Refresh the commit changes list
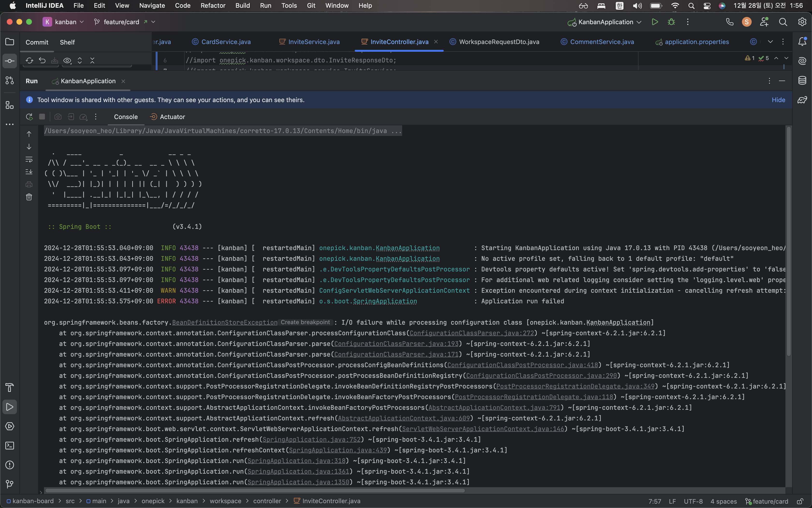This screenshot has width=812, height=508. tap(29, 60)
